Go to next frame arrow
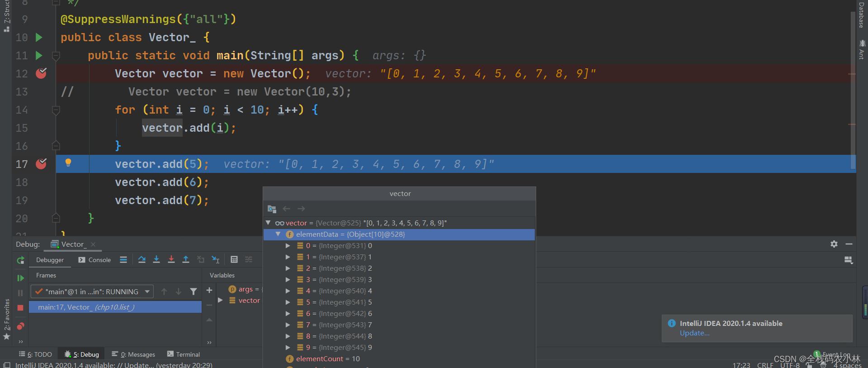The image size is (868, 368). click(x=179, y=292)
